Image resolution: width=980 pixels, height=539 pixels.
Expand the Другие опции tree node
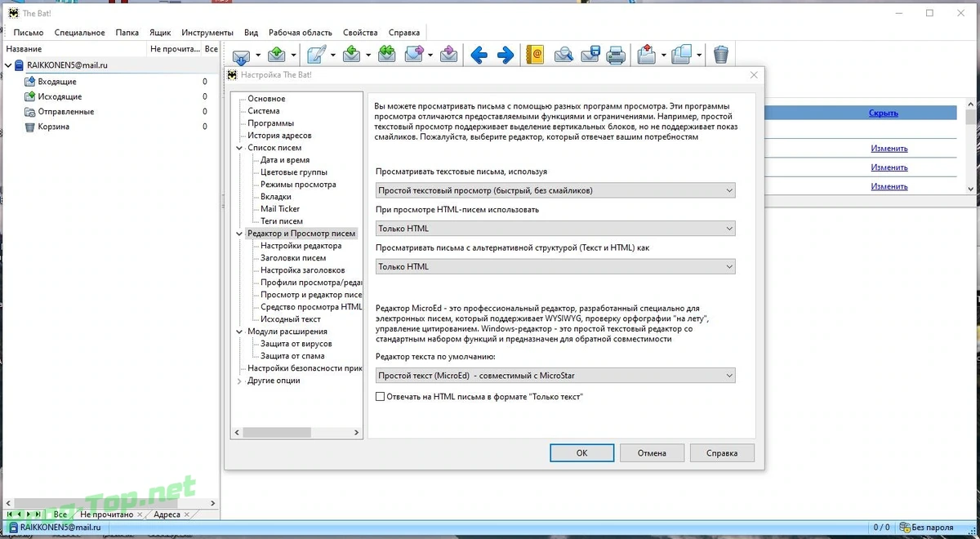[239, 381]
